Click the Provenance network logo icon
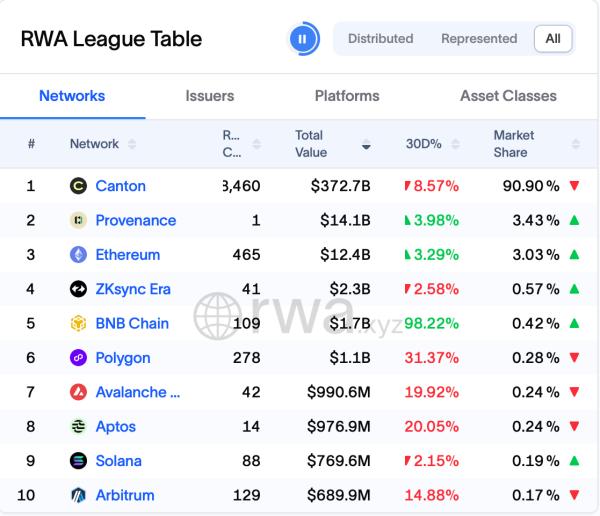Screen dimensions: 600x516 click(x=78, y=220)
